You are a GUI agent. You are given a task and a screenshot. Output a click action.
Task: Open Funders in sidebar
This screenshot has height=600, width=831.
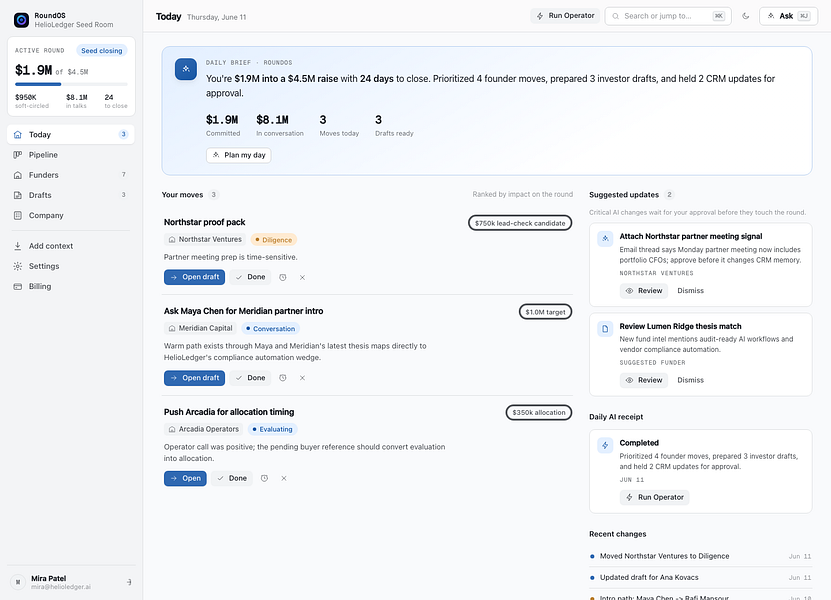click(x=71, y=175)
